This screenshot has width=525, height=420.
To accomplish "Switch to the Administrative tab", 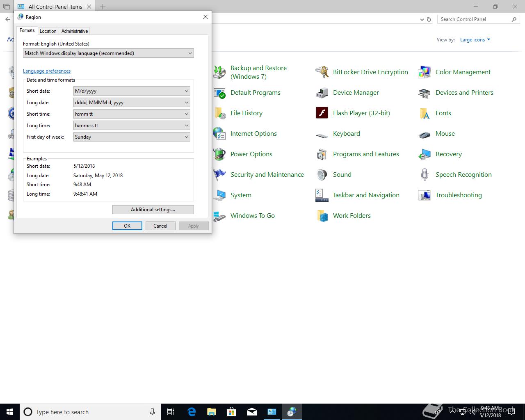I will click(75, 31).
